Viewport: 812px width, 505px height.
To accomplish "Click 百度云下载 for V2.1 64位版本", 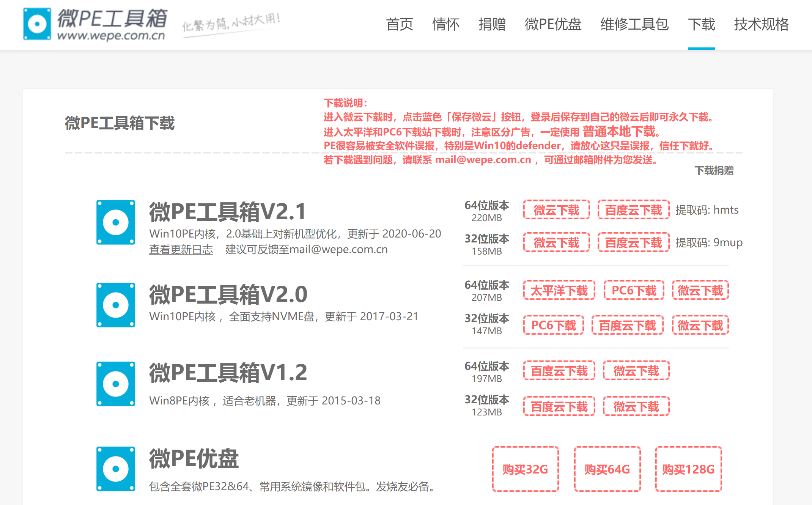I will (634, 210).
